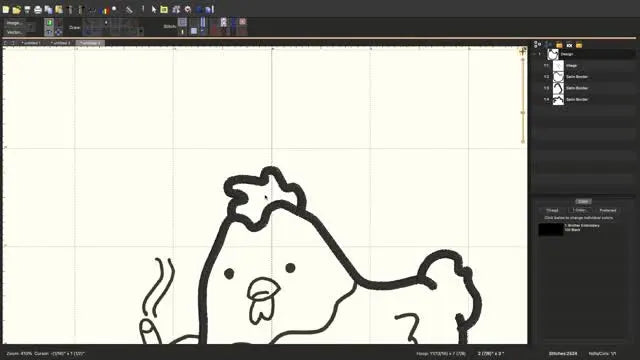The height and width of the screenshot is (360, 640).
Task: Click the vertical zoom slider beside canvas
Action: point(523,100)
